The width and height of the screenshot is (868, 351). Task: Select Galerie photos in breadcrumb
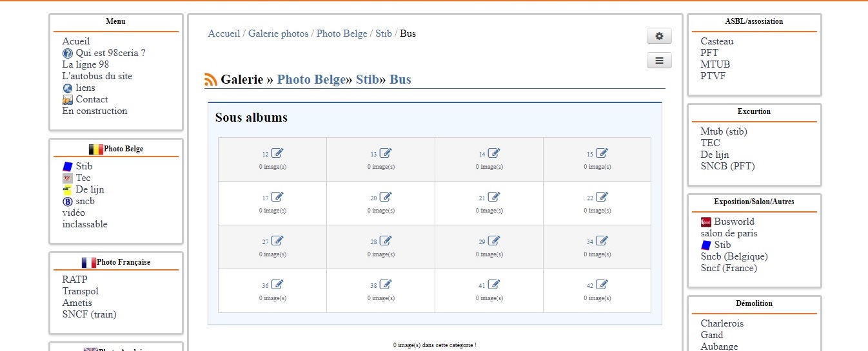278,33
